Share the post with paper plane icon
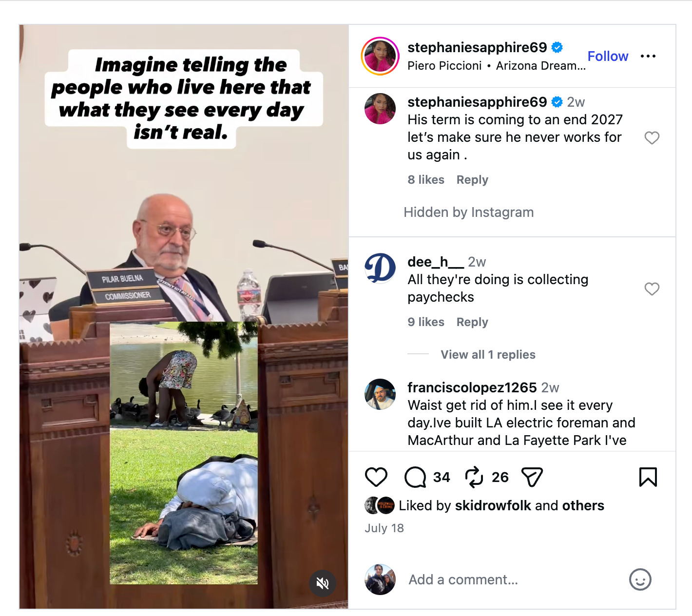This screenshot has width=692, height=616. (532, 477)
